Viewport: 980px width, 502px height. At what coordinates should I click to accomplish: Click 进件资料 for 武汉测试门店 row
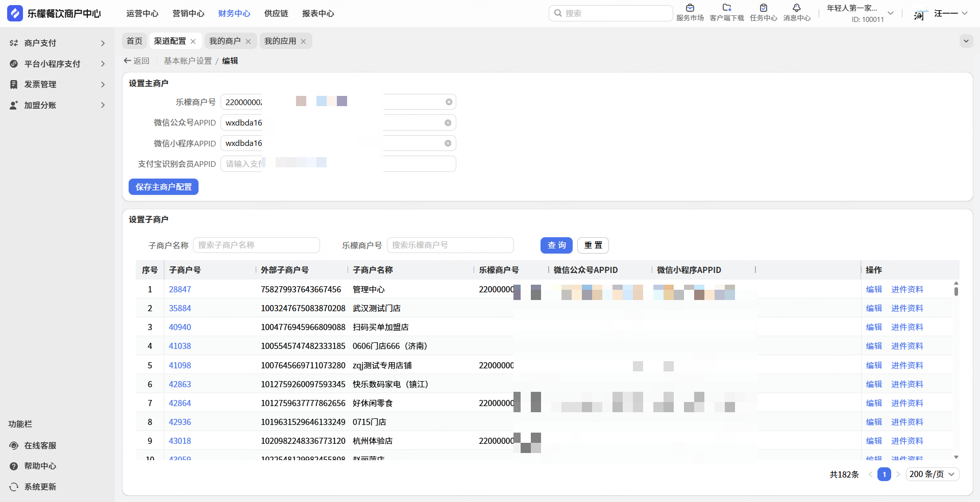pos(907,308)
